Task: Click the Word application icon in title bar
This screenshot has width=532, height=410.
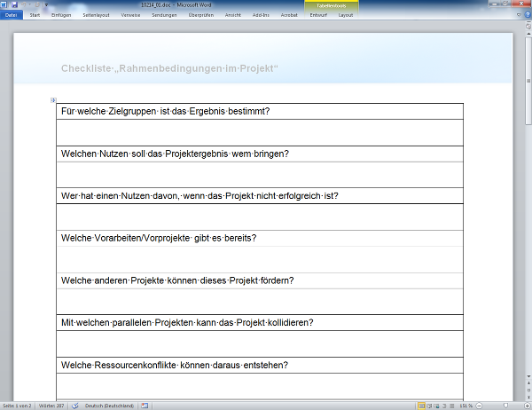Action: pyautogui.click(x=4, y=4)
